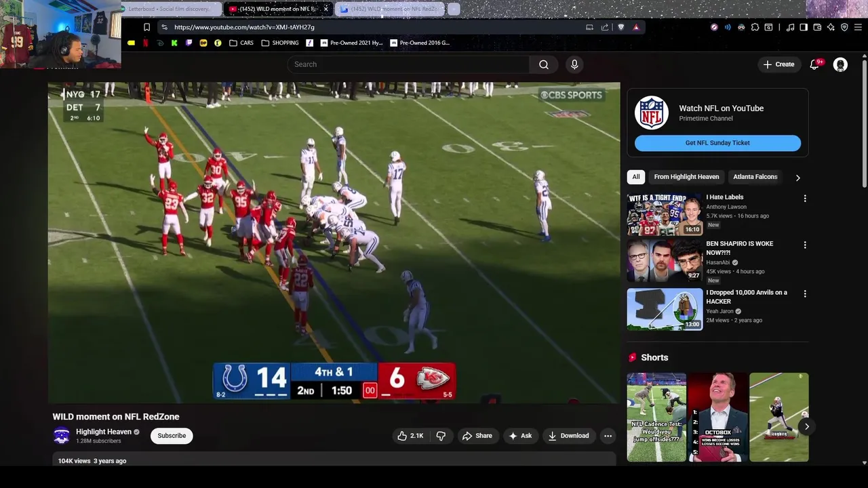Open the browser hamburger main menu

point(859,27)
